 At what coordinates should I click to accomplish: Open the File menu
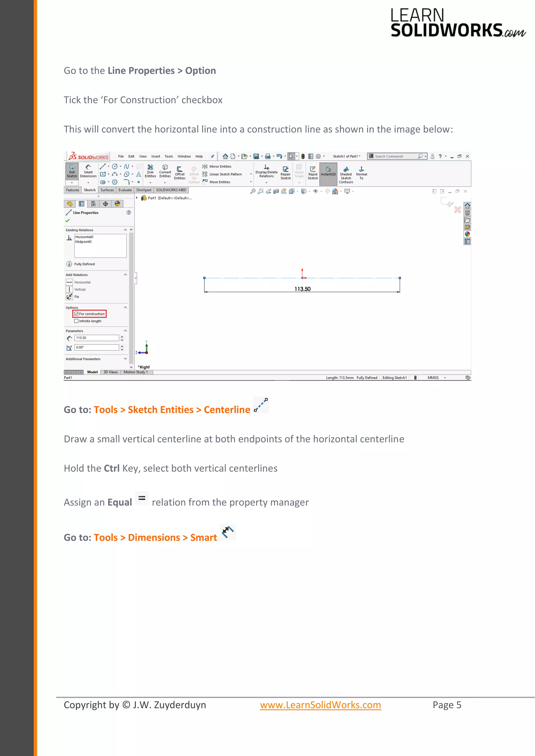click(x=121, y=156)
